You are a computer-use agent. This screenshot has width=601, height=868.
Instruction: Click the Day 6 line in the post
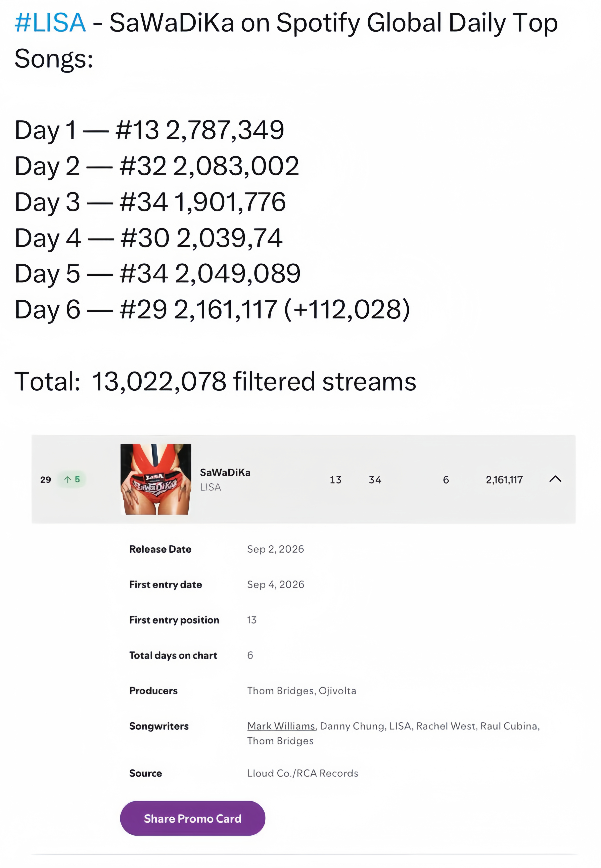pyautogui.click(x=212, y=310)
